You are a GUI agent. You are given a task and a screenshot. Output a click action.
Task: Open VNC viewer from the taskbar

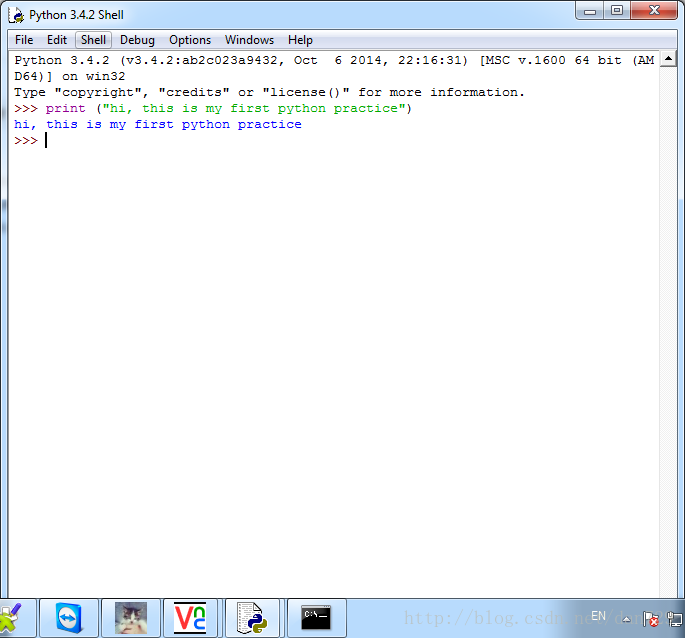pos(190,618)
